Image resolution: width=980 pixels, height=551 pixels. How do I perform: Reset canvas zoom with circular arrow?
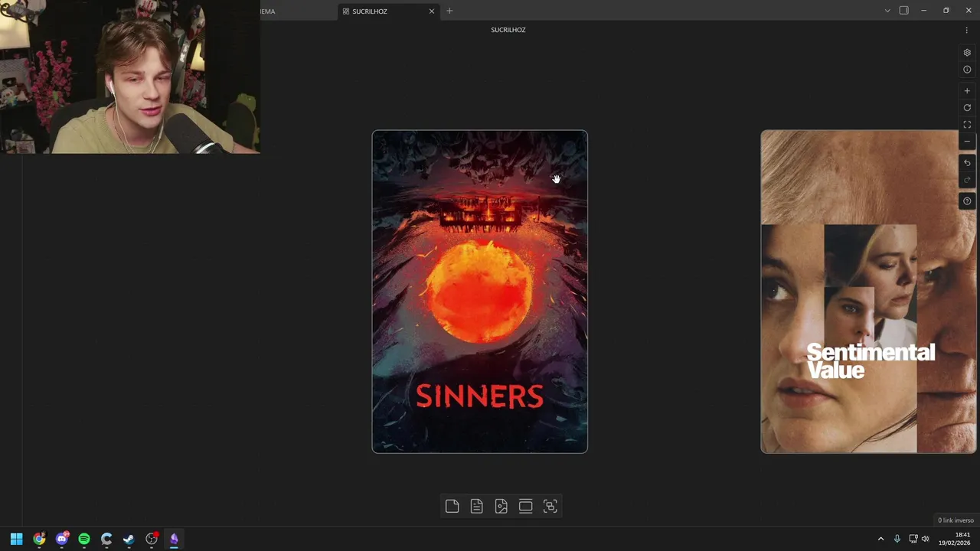pos(967,108)
